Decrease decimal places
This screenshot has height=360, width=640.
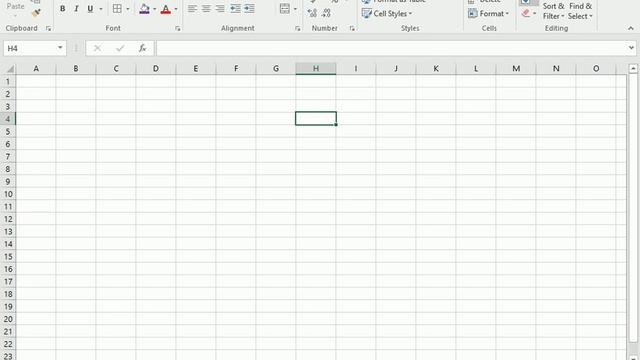click(x=326, y=13)
